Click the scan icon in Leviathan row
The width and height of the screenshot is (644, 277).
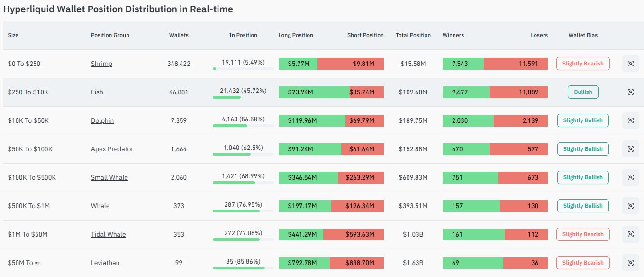[x=630, y=263]
